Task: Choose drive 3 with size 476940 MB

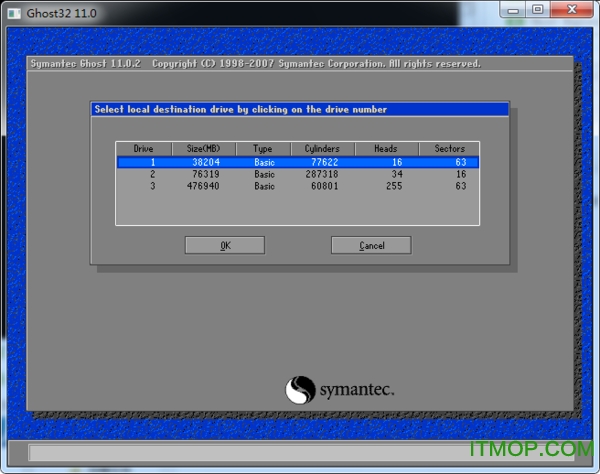Action: [x=297, y=185]
